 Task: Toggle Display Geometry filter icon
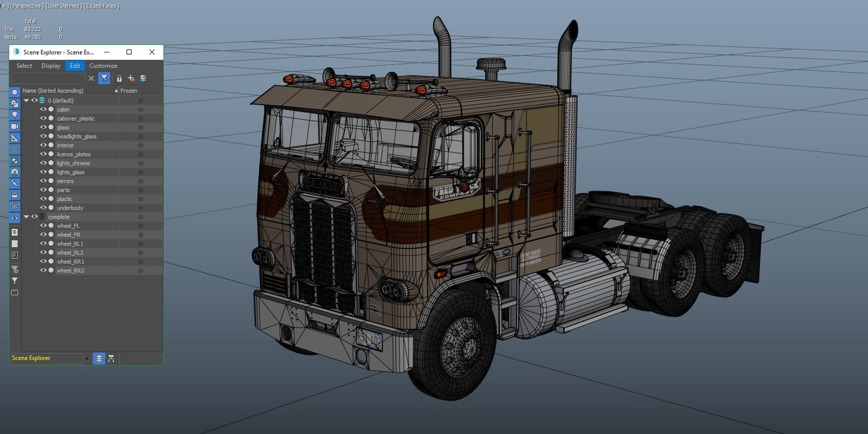14,92
